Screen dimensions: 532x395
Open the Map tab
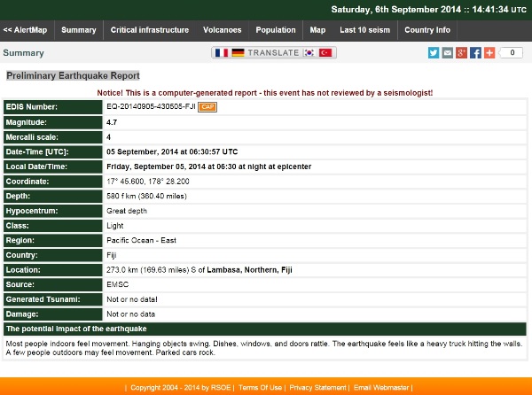coord(317,30)
